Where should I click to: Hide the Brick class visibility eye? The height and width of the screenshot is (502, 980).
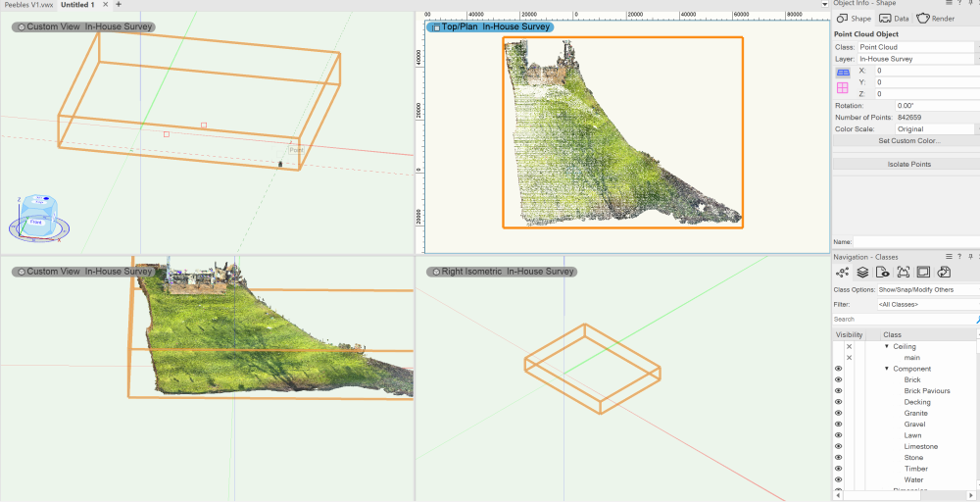(839, 379)
